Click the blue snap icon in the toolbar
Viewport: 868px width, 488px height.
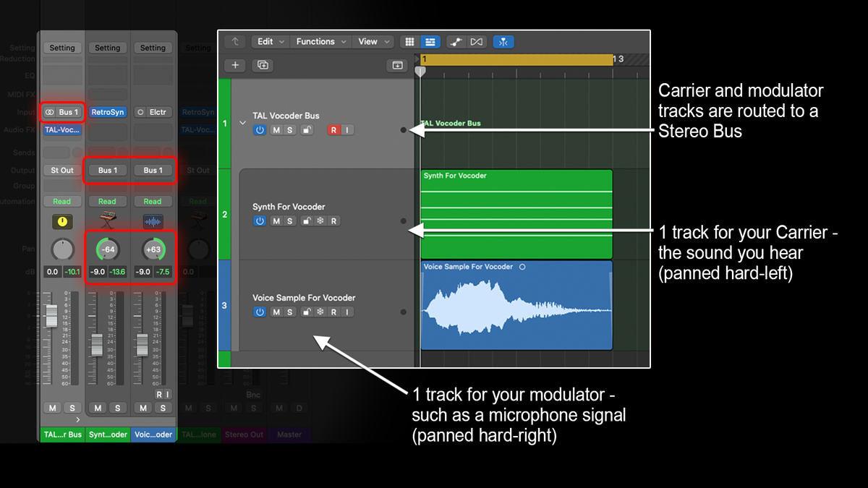point(503,41)
